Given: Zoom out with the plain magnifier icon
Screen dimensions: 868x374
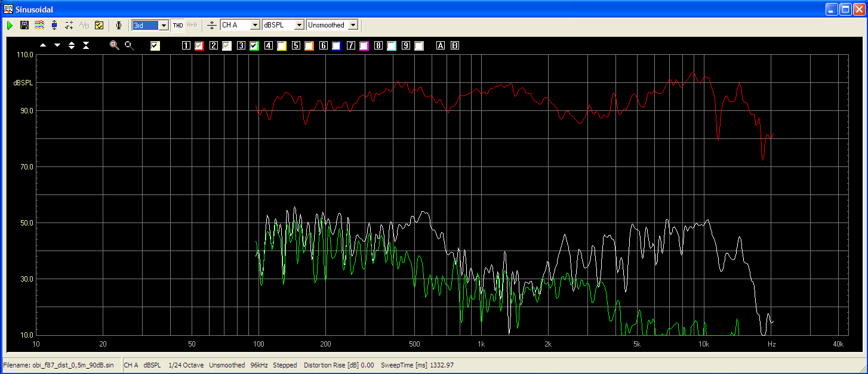Looking at the screenshot, I should [x=129, y=45].
